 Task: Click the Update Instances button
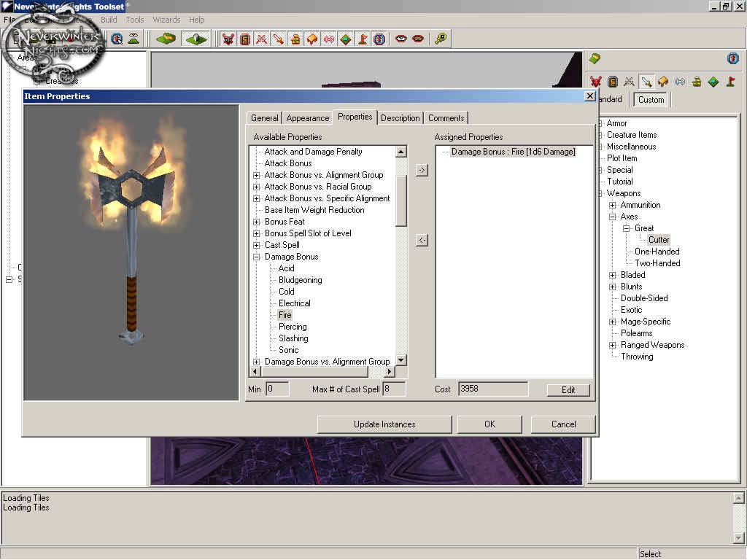[x=384, y=424]
